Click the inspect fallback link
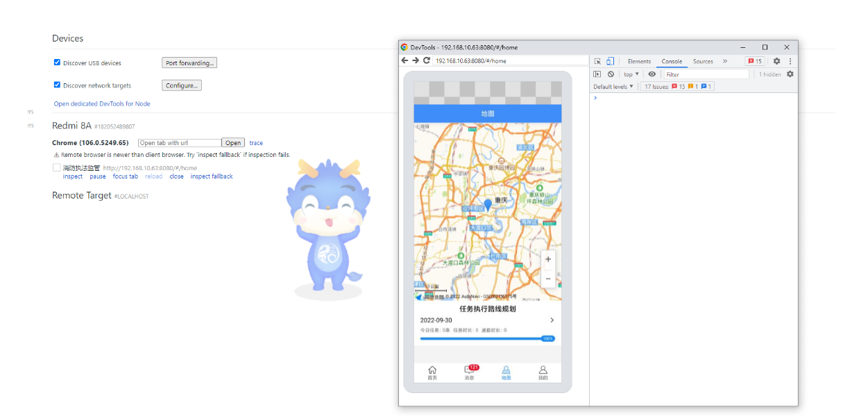The height and width of the screenshot is (416, 868). [x=212, y=176]
